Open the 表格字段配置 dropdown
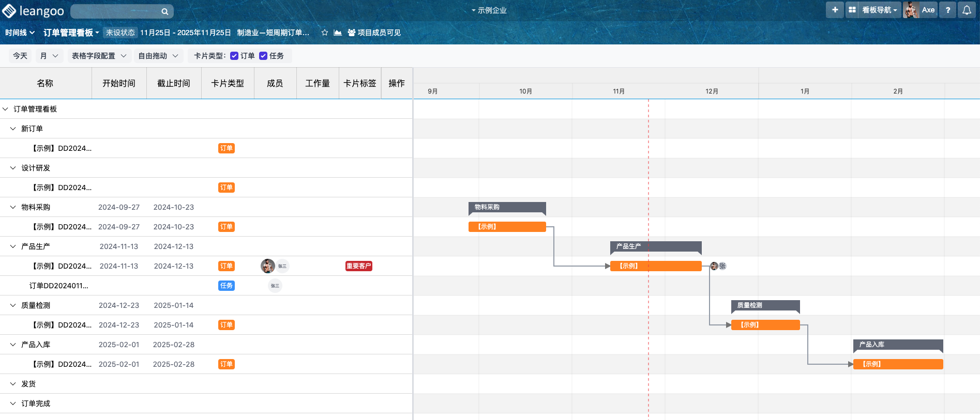This screenshot has width=980, height=420. click(99, 56)
